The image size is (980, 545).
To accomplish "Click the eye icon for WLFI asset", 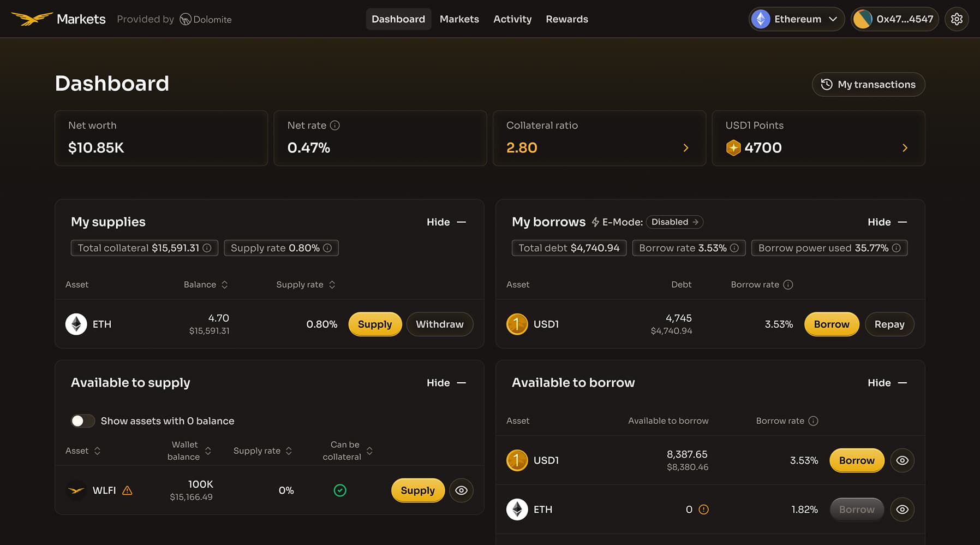I will pyautogui.click(x=461, y=490).
